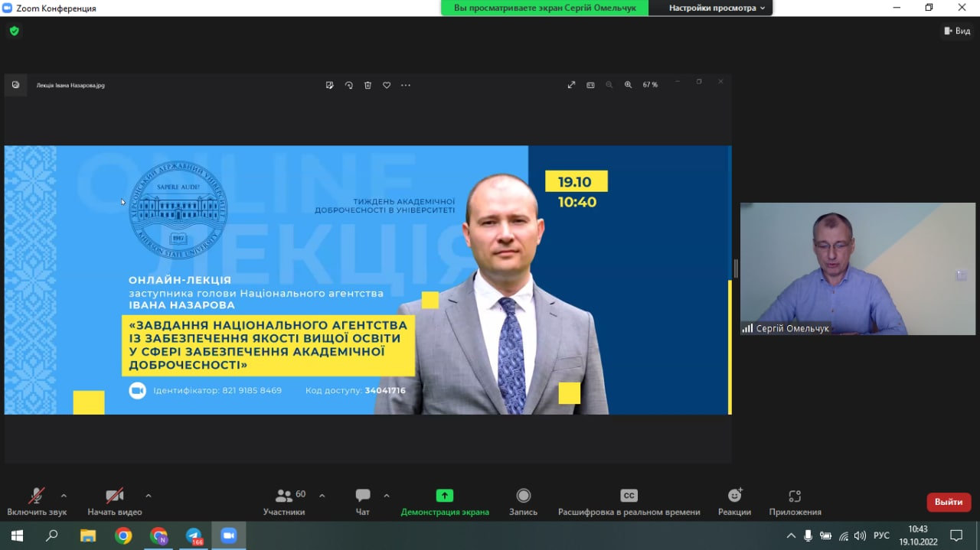Viewport: 980px width, 550px height.
Task: Open Windows notification center icon
Action: pos(956,535)
